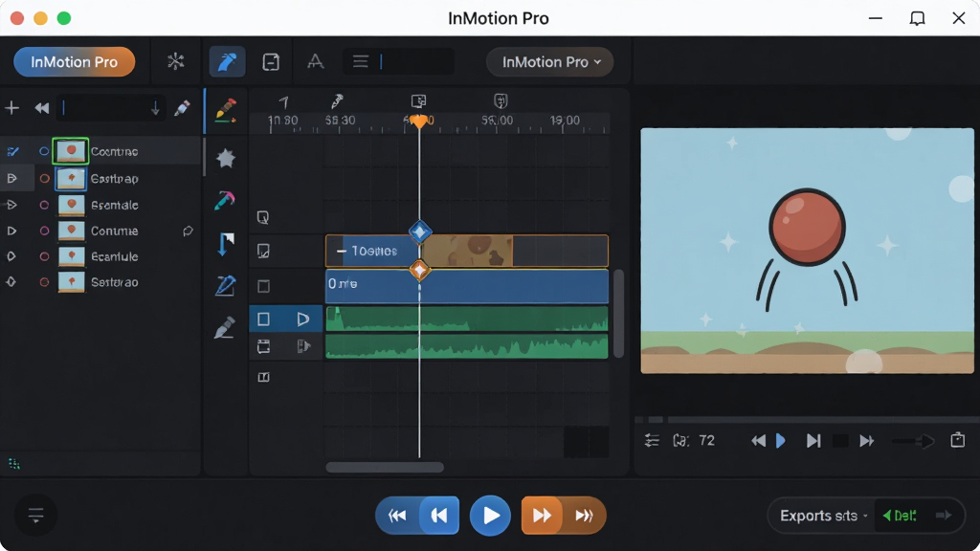980x551 pixels.
Task: Click the large round blue Play button
Action: click(x=490, y=516)
